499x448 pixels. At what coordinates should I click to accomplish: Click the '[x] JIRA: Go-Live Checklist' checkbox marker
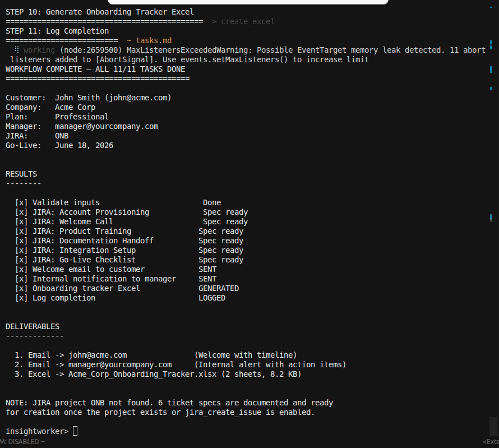pos(21,260)
